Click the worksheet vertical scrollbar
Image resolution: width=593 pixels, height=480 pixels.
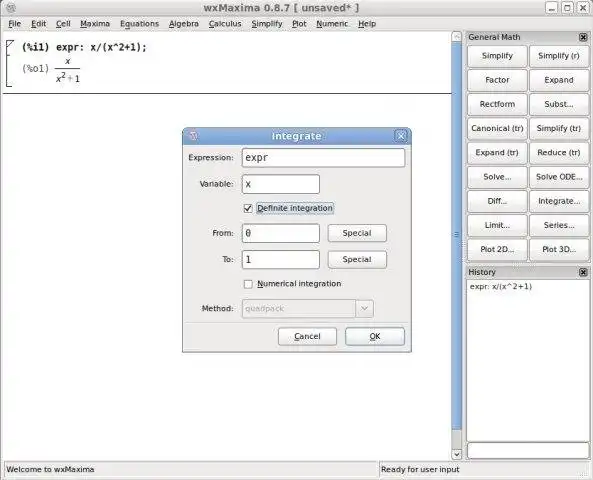pos(457,235)
